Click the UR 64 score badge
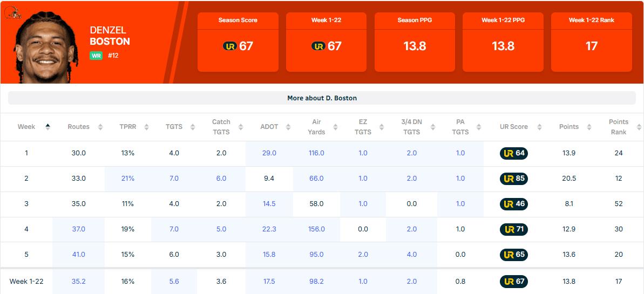Viewport: 644px width, 294px height. [x=514, y=153]
